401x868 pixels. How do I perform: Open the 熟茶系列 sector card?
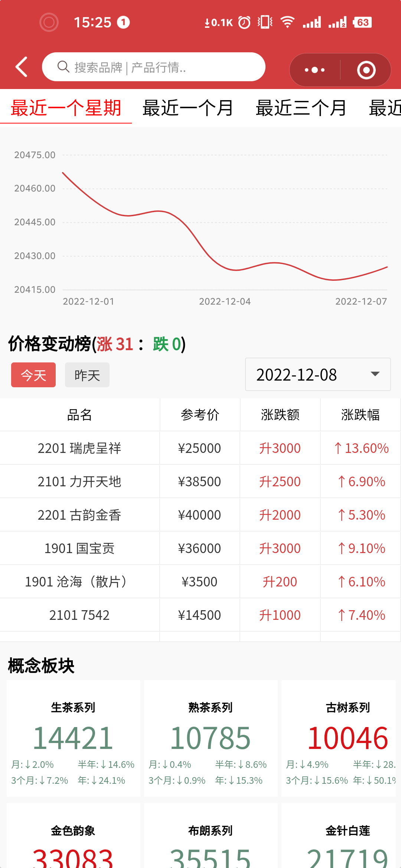(211, 738)
